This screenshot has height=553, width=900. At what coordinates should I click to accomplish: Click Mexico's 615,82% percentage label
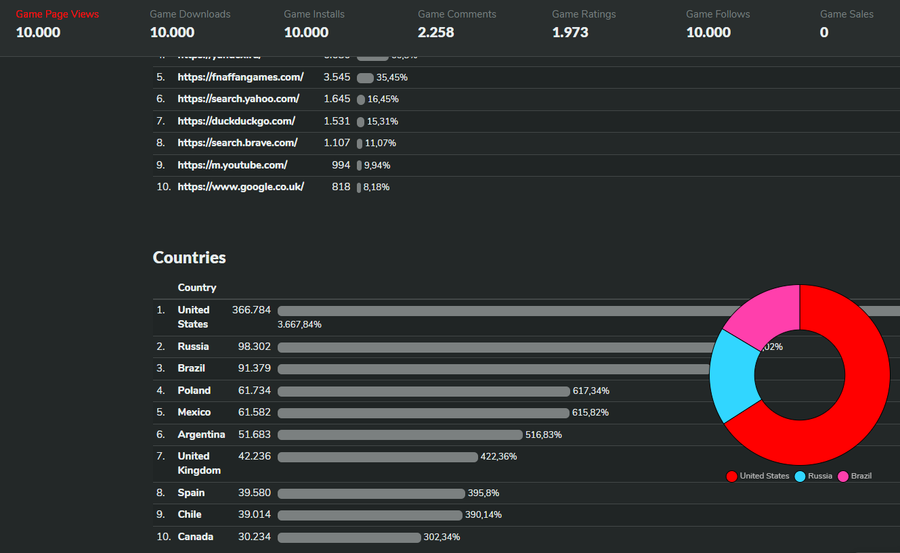(590, 412)
